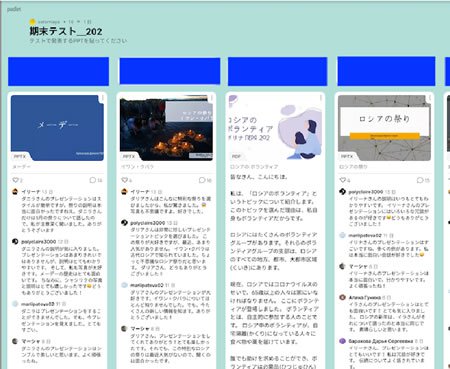Click polyclaire3000's avatar in ロシアの祭り comments
This screenshot has width=450, height=369.
342,191
